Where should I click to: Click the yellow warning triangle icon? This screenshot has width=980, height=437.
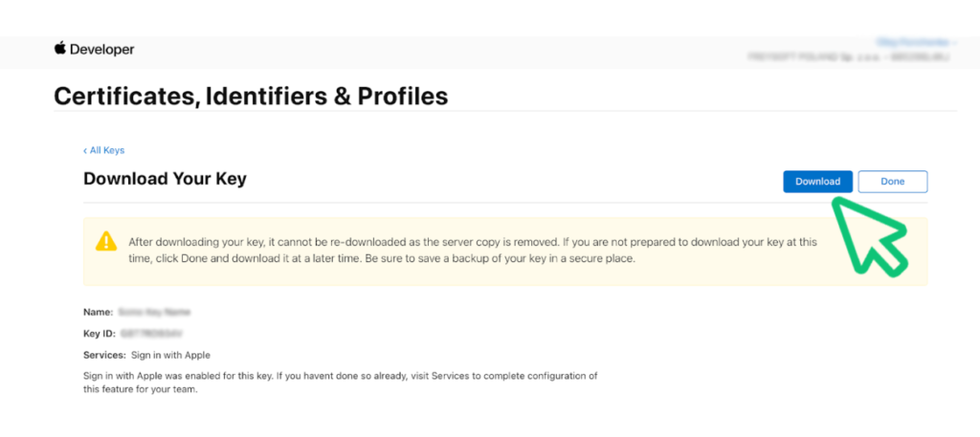[106, 241]
